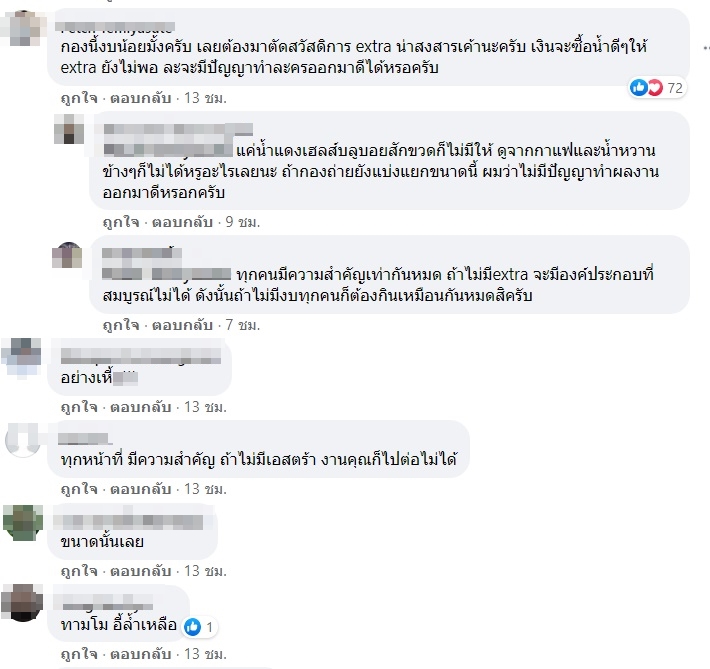
Task: Click the thumbs-up icon on ทามโม comment
Action: [192, 627]
